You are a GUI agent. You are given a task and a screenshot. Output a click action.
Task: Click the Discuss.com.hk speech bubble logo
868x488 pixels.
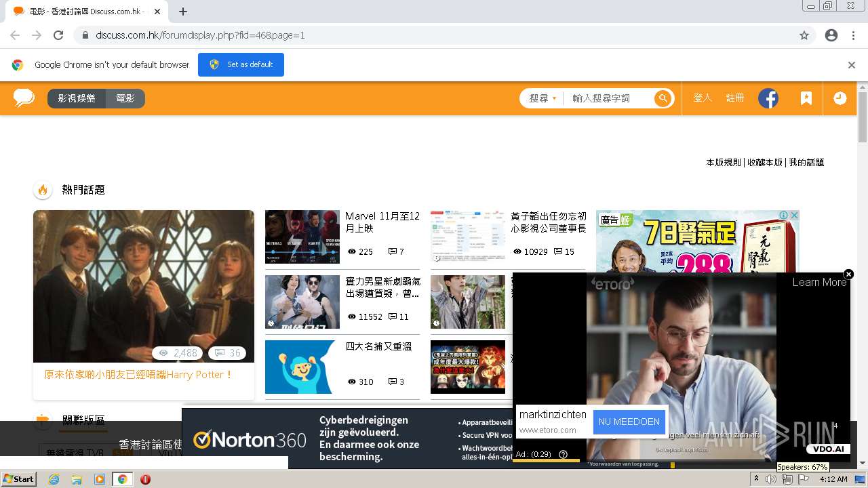(x=24, y=98)
